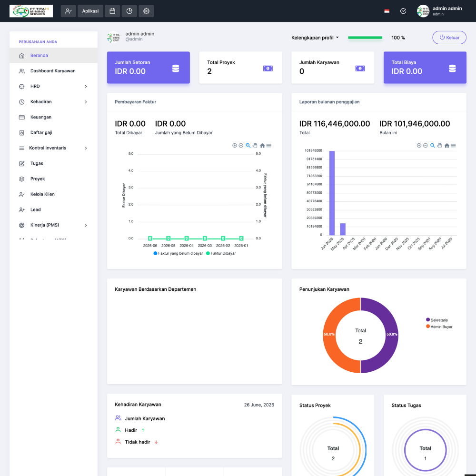
Task: Expand Kontrol Inventaris submenu chevron
Action: point(86,148)
